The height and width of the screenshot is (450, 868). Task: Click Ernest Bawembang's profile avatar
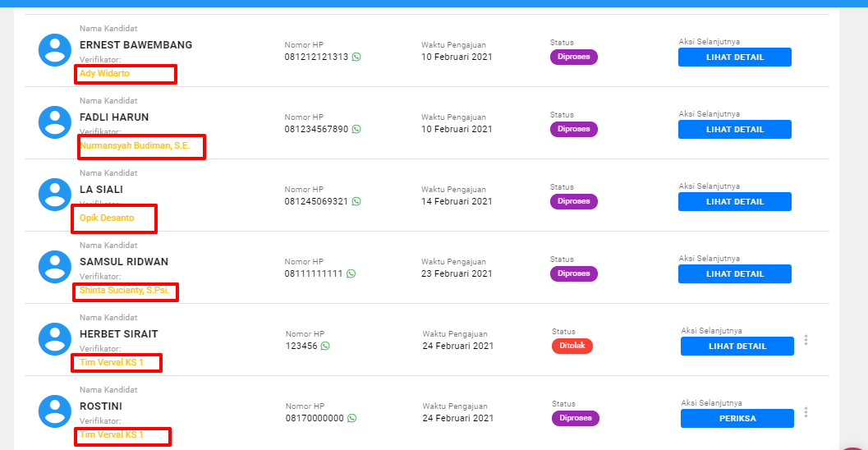coord(55,50)
